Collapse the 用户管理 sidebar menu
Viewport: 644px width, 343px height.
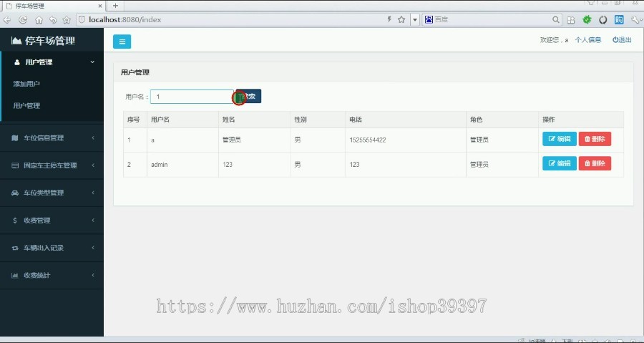tap(52, 62)
